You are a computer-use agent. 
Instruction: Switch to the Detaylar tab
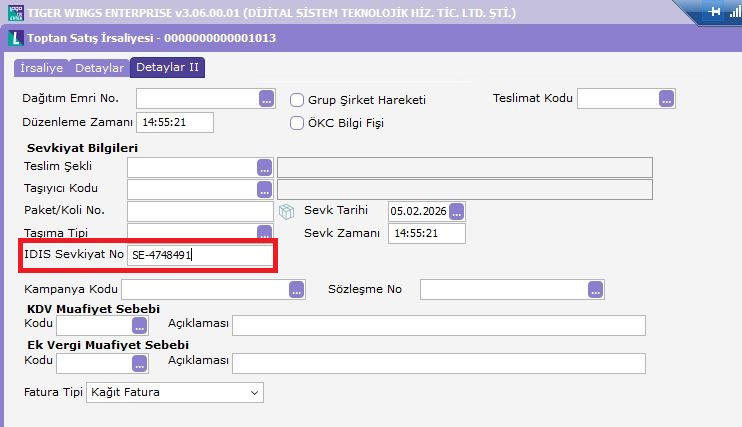[99, 68]
